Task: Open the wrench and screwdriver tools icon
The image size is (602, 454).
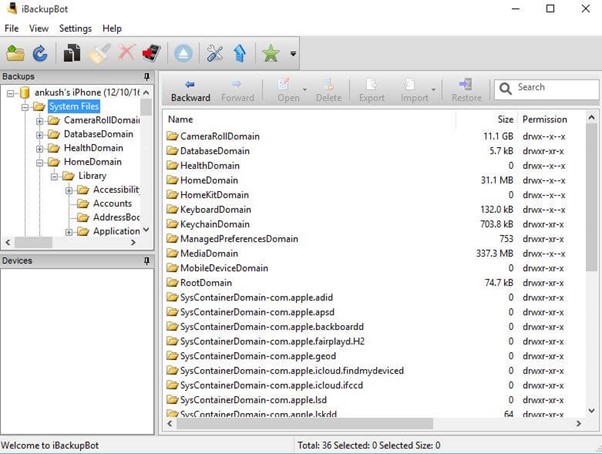Action: point(214,54)
